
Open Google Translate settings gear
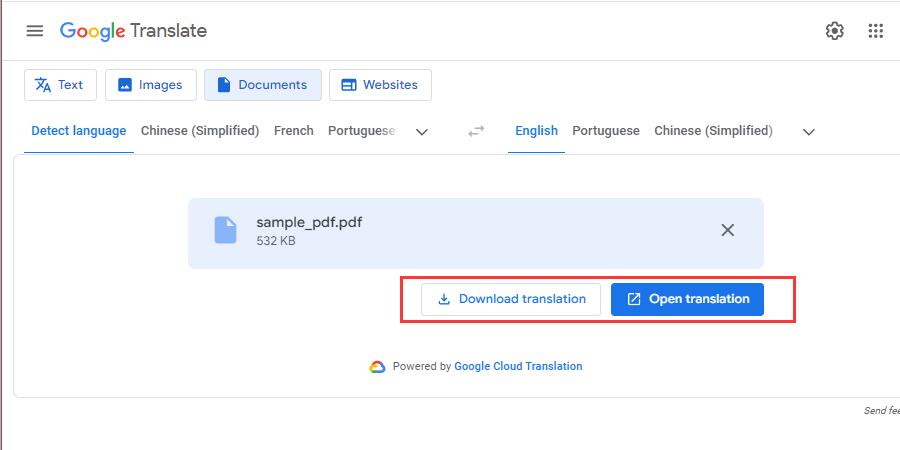tap(835, 31)
